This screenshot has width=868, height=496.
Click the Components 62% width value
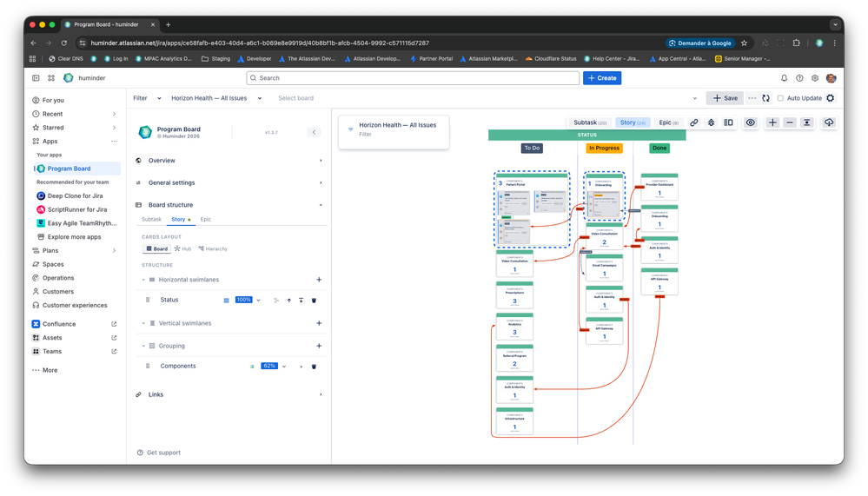[269, 367]
